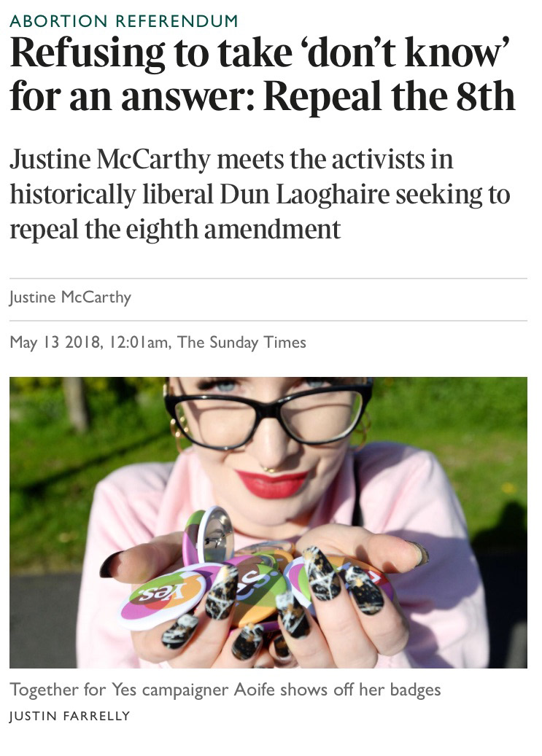This screenshot has height=756, width=542.
Task: Click photographer credit Justin Farrelly
Action: 70,716
